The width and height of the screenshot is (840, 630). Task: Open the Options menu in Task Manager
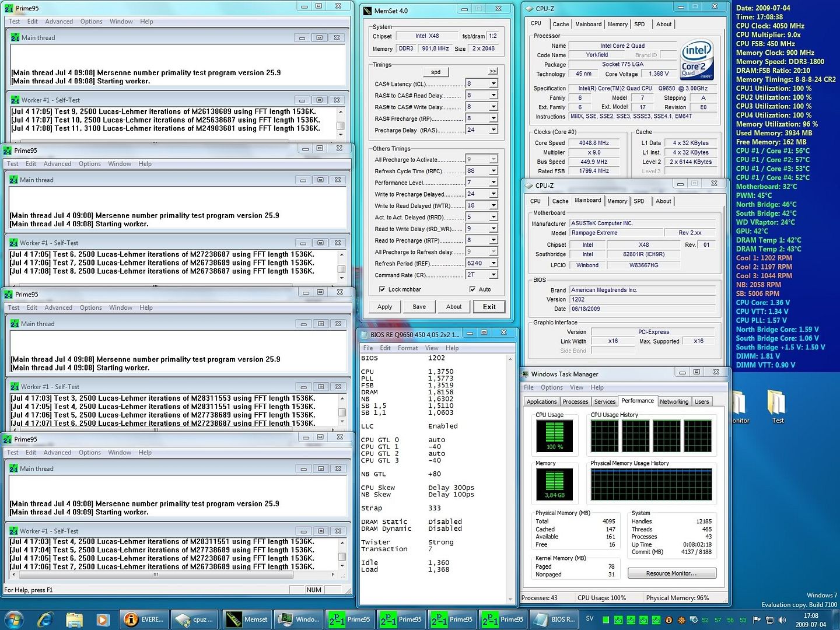[551, 387]
